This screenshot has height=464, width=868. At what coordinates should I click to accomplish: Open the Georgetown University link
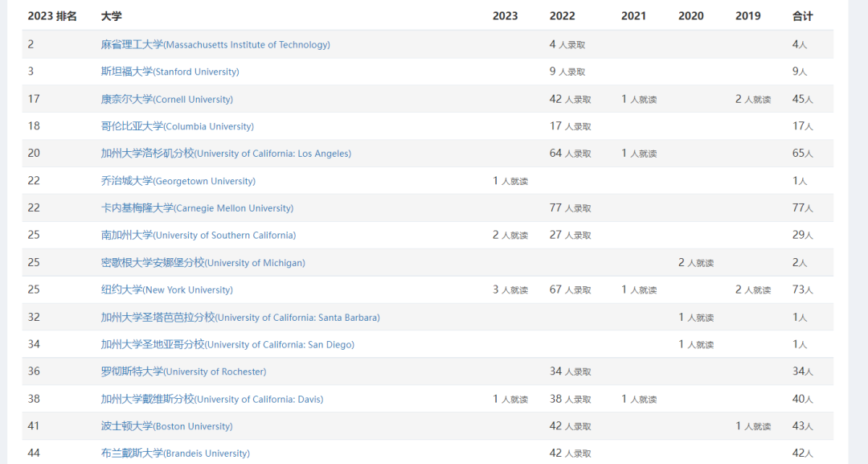click(x=178, y=180)
